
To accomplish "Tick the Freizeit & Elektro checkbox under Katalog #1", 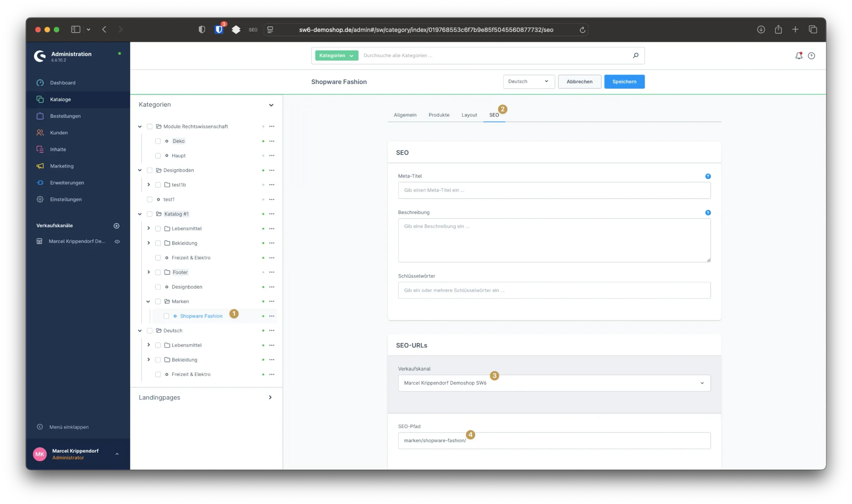I will pyautogui.click(x=158, y=258).
